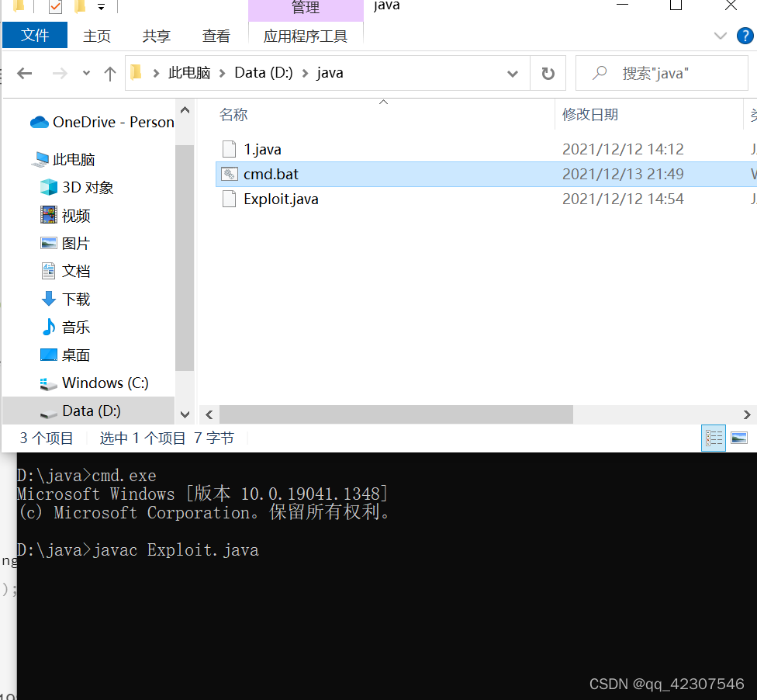
Task: Open OneDrive - Personal in the sidebar
Action: 102,122
